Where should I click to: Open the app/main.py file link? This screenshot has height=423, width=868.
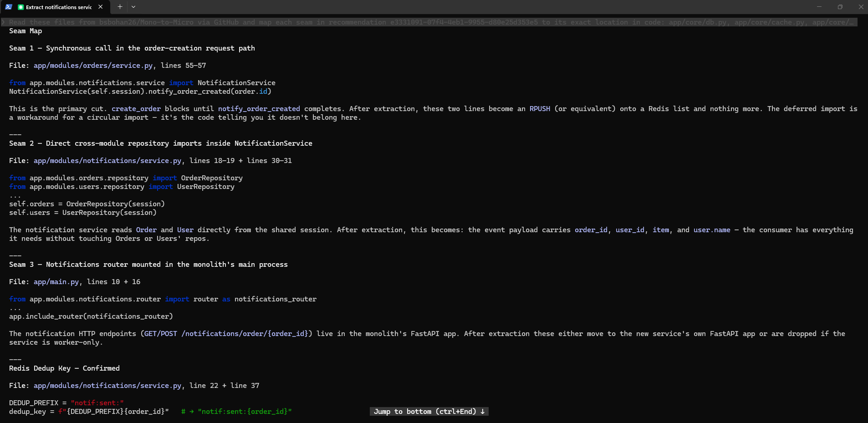[56, 282]
